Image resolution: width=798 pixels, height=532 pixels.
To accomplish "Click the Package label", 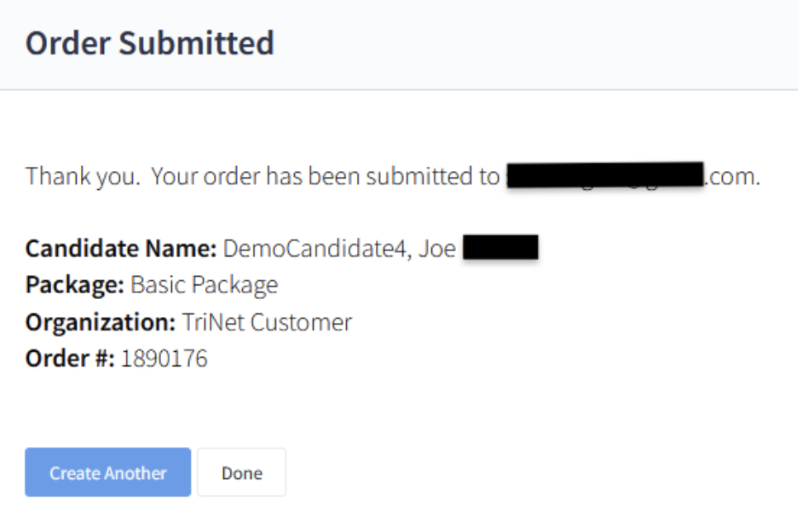I will click(x=74, y=285).
